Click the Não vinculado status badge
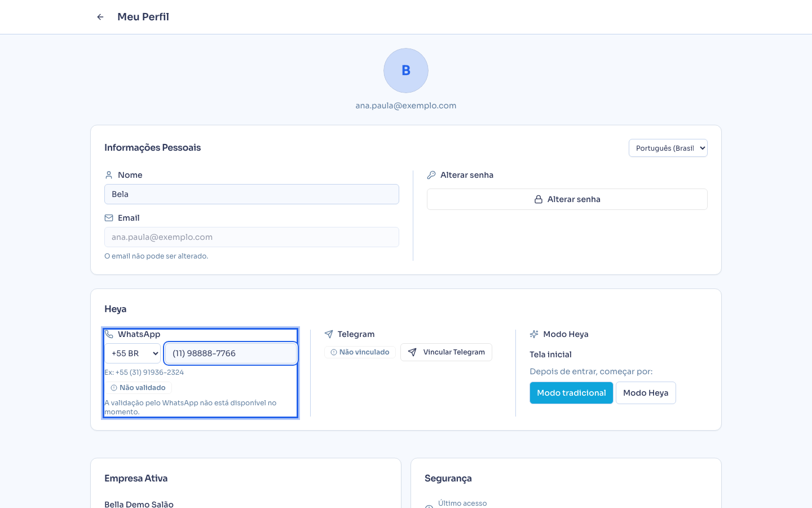The height and width of the screenshot is (508, 812). 360,352
